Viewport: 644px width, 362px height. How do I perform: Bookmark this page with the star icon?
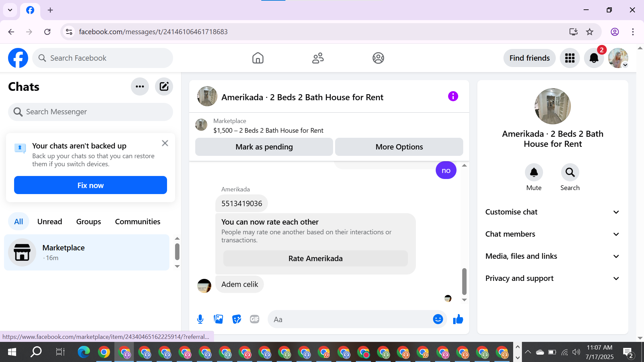[x=589, y=32]
